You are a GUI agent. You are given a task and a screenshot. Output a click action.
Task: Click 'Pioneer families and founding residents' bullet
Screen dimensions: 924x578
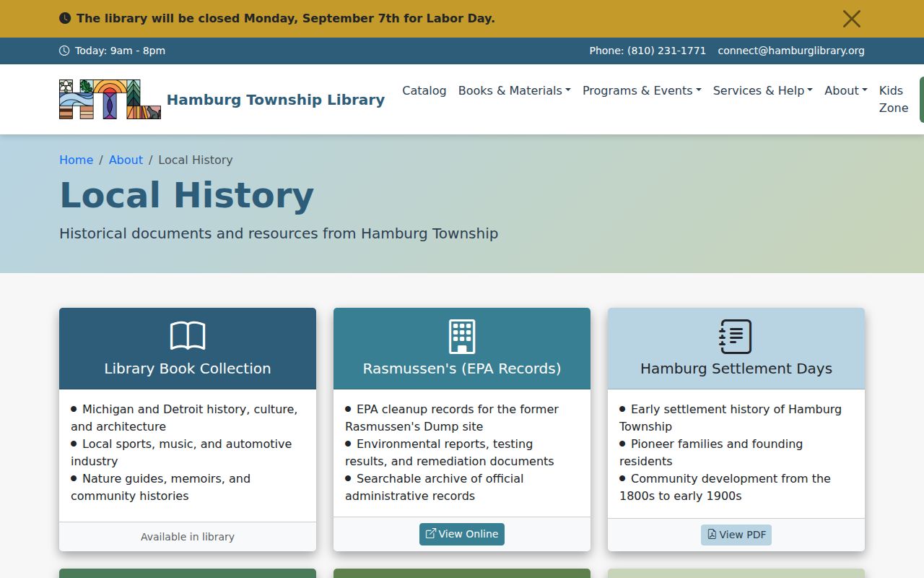pyautogui.click(x=711, y=452)
